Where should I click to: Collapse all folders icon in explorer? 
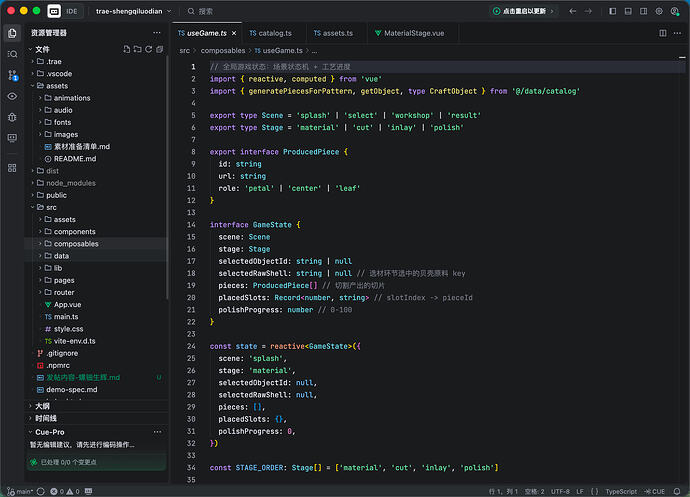pyautogui.click(x=160, y=49)
